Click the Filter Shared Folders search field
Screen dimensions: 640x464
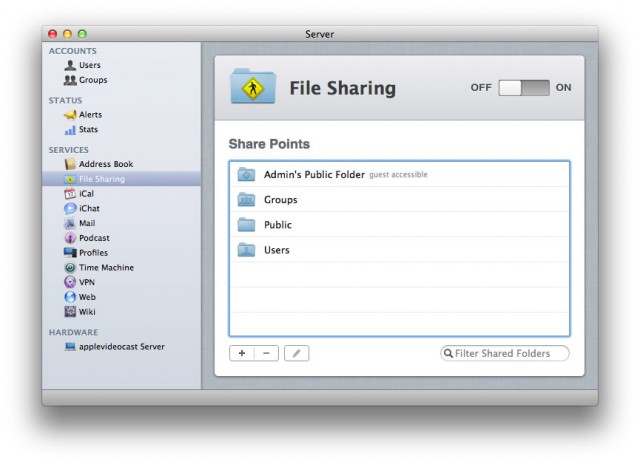click(x=505, y=353)
